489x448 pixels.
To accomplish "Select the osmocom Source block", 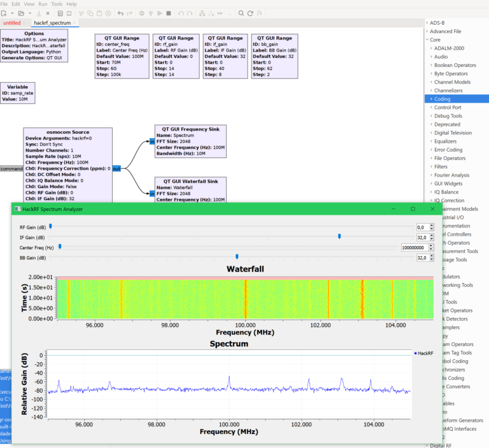I will 68,165.
